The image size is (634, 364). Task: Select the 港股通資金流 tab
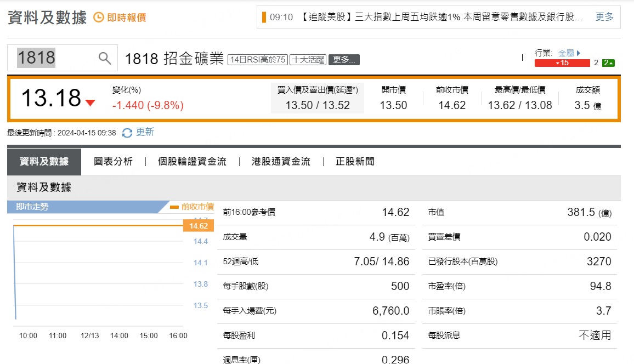[x=281, y=162]
